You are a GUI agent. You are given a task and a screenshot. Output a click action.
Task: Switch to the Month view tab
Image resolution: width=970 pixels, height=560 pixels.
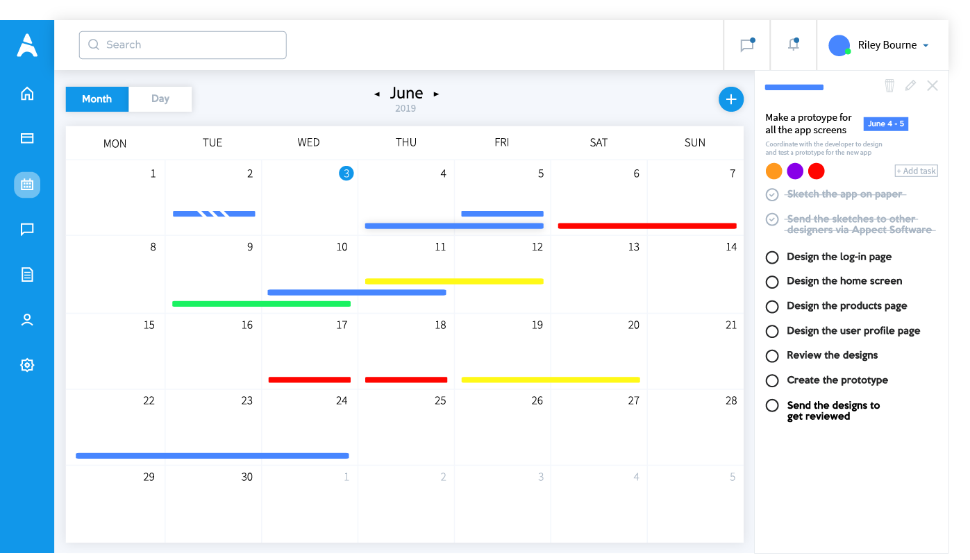point(97,99)
